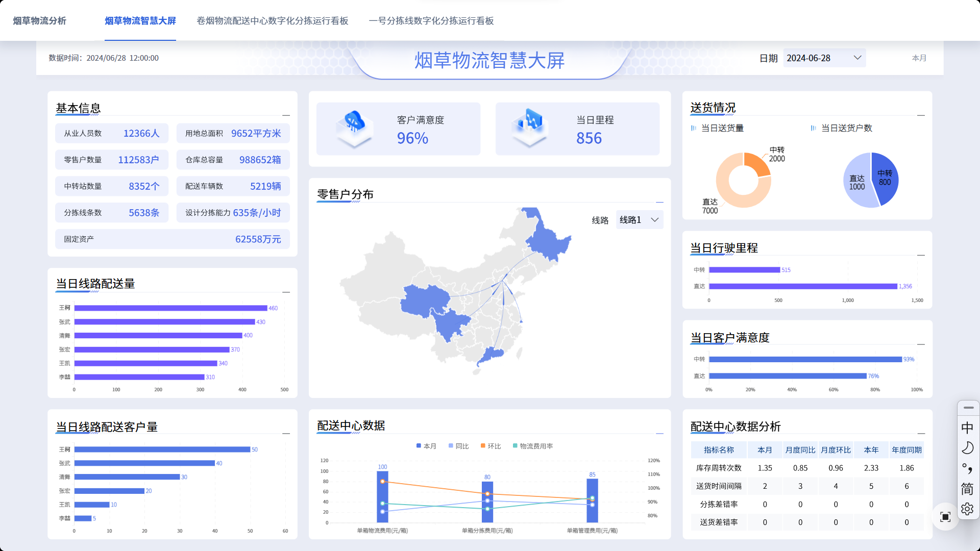Click the 烟草物流分析 title link

(39, 21)
